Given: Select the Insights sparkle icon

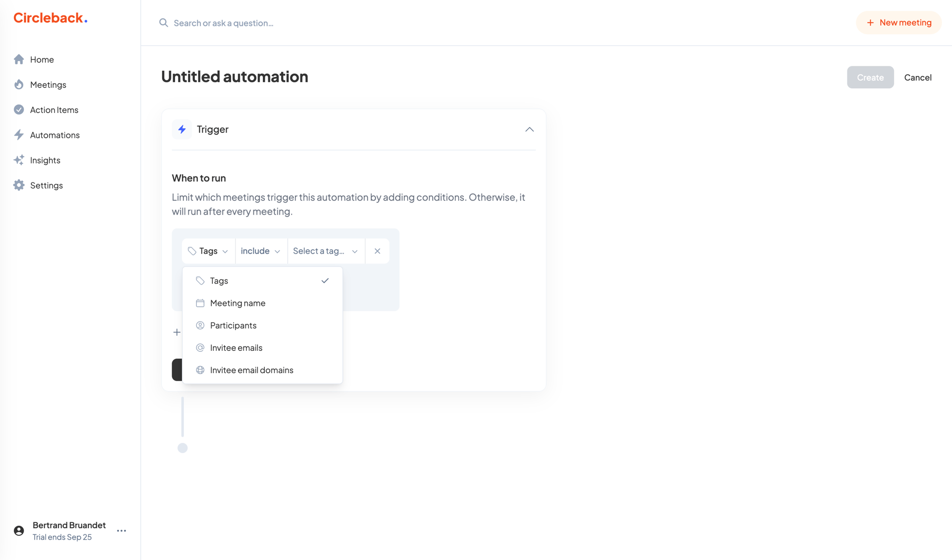Looking at the screenshot, I should (18, 160).
